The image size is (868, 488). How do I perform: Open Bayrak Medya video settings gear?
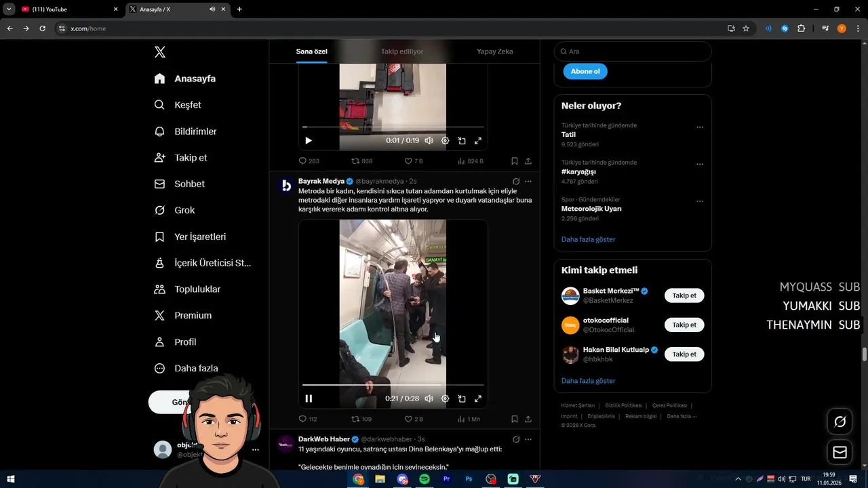446,399
